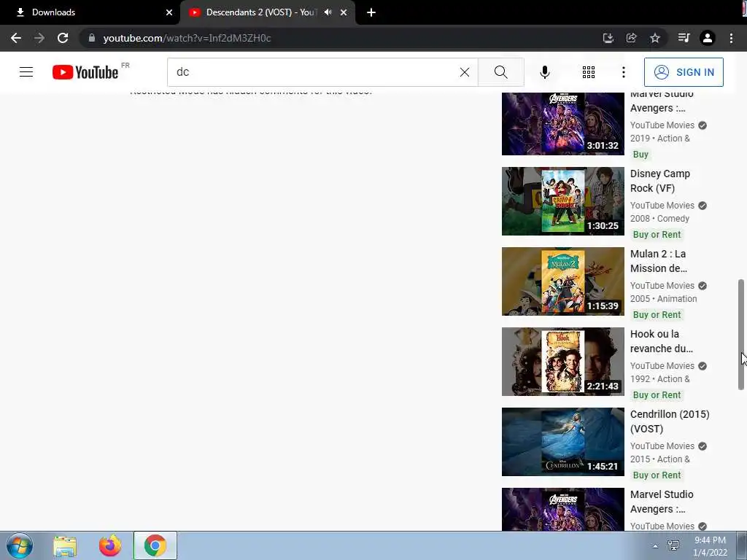Open Hook movie thumbnail
Image resolution: width=747 pixels, height=560 pixels.
click(x=562, y=362)
